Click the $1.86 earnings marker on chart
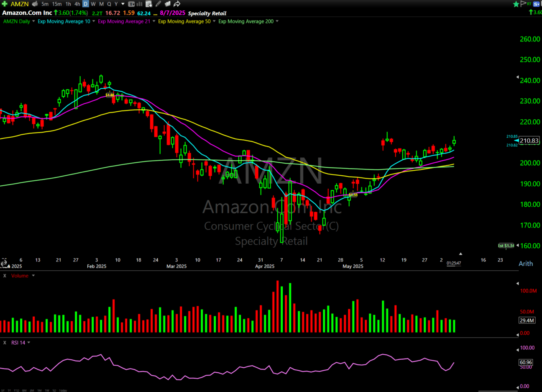The image size is (542, 392). click(x=110, y=95)
